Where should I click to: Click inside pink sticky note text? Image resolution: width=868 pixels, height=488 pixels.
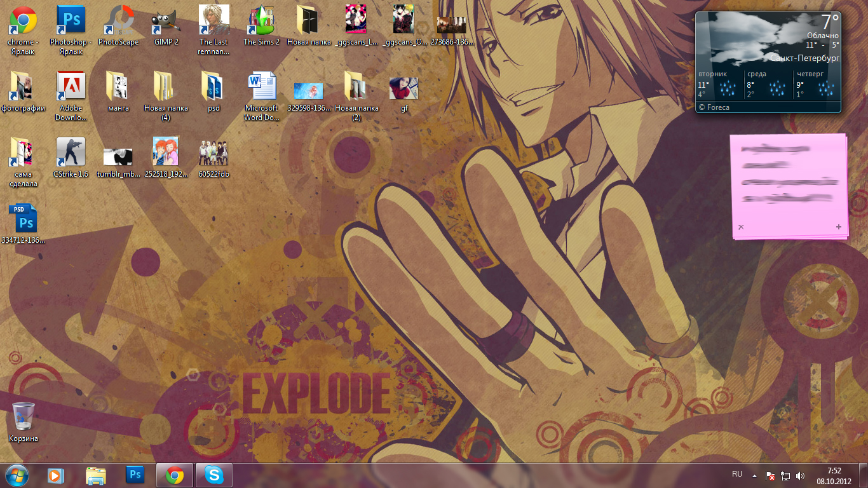[789, 175]
